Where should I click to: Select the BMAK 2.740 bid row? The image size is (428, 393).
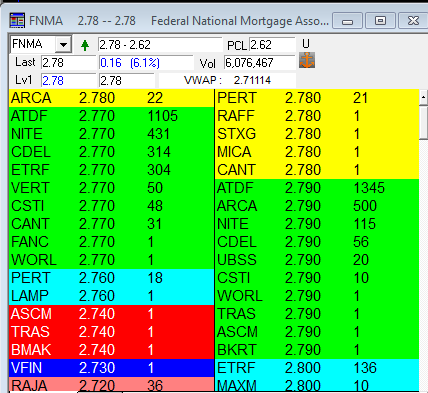[x=111, y=350]
